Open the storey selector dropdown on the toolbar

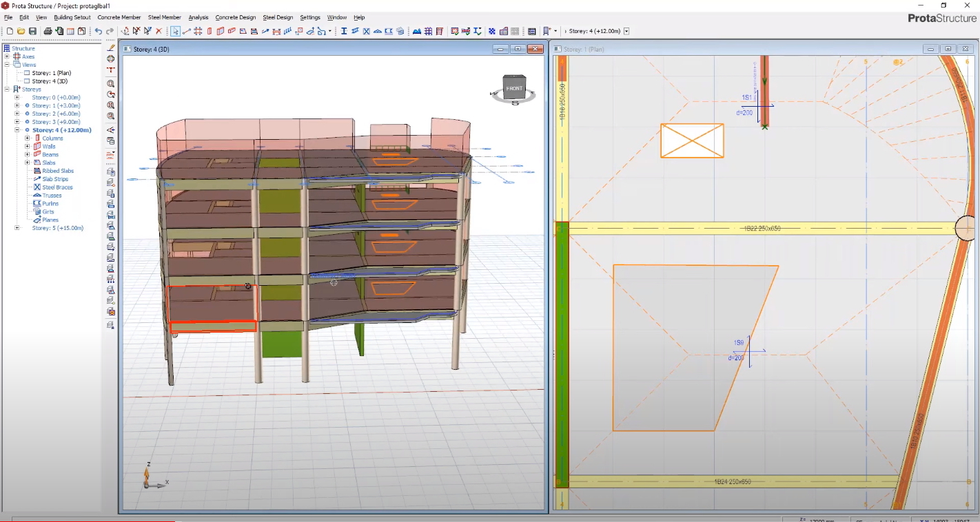[x=626, y=31]
